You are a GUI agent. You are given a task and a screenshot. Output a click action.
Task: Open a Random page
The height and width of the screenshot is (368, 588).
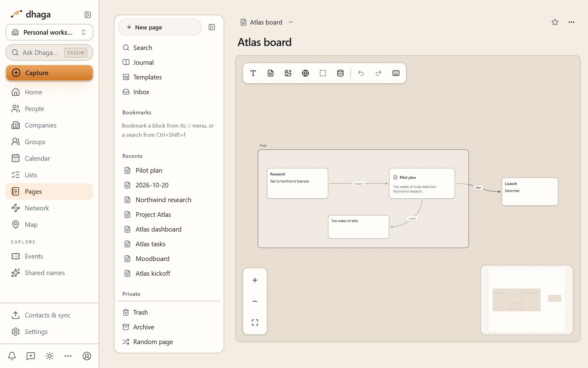tap(169, 342)
